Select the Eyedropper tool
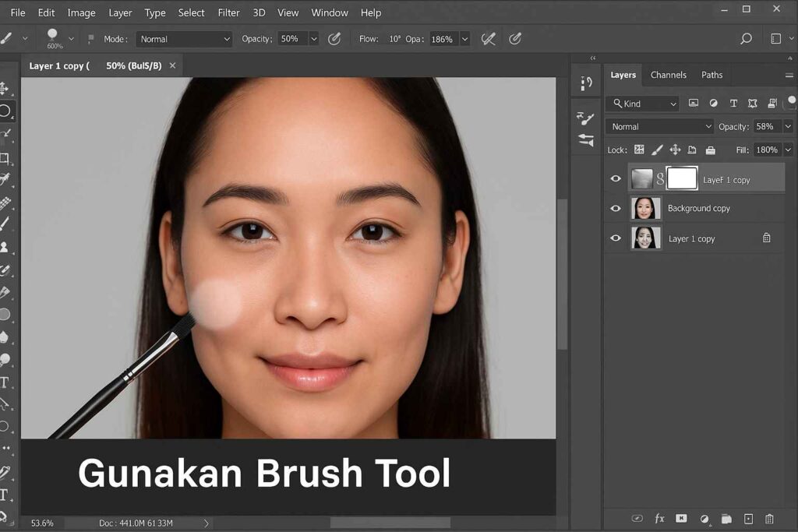 (5, 178)
